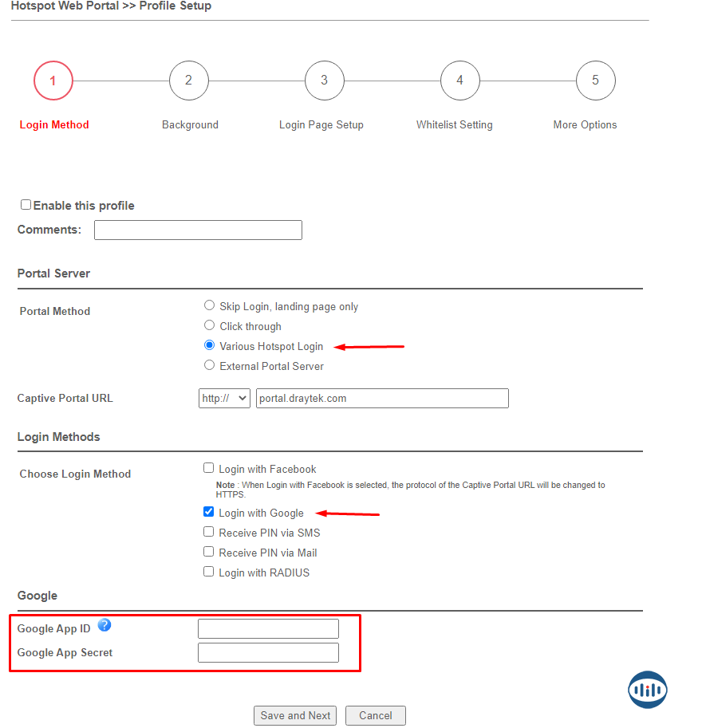Enable Receive PIN via SMS
The image size is (702, 728).
(209, 532)
